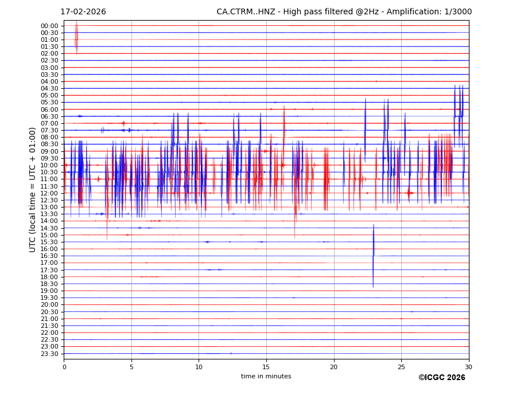
Task: Select the 00:00 time row label
Action: pos(49,26)
